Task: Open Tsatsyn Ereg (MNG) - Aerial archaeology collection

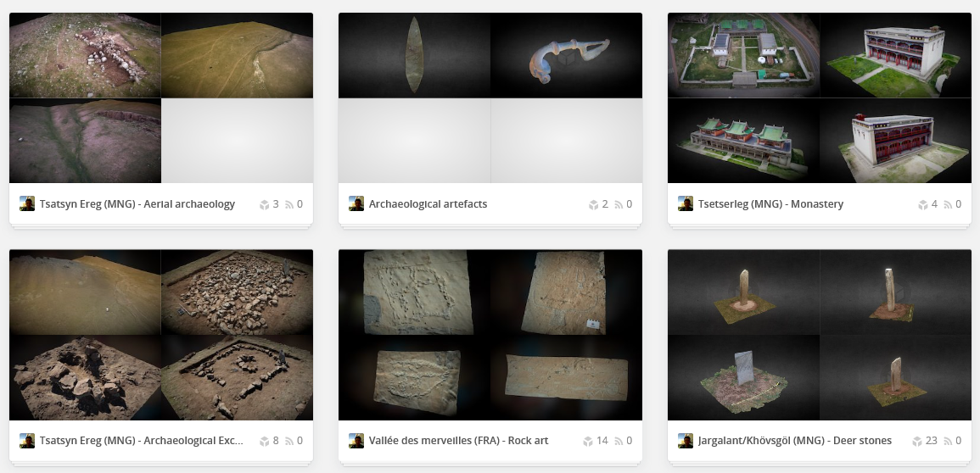Action: tap(137, 204)
